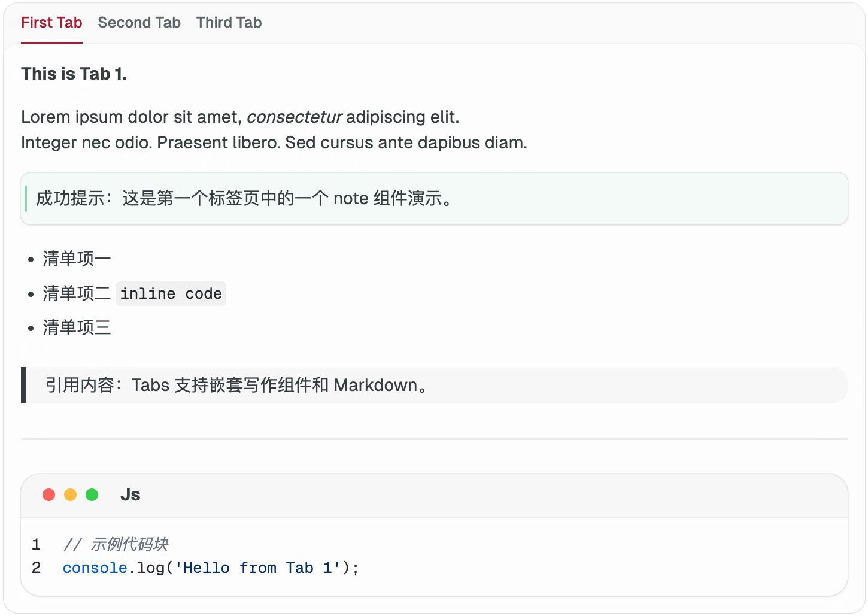Switch to the Second Tab
The width and height of the screenshot is (868, 616).
click(139, 23)
